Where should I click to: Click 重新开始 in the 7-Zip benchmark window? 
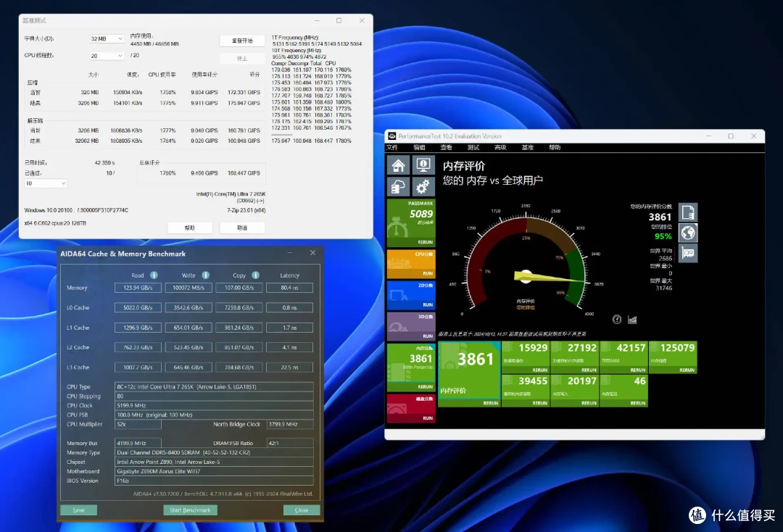pyautogui.click(x=242, y=41)
